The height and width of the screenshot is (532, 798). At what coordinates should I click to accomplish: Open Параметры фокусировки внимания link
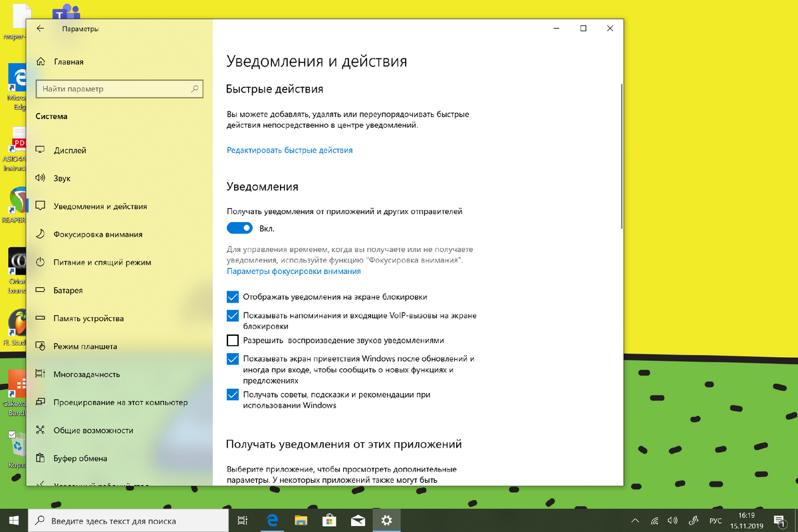(294, 271)
